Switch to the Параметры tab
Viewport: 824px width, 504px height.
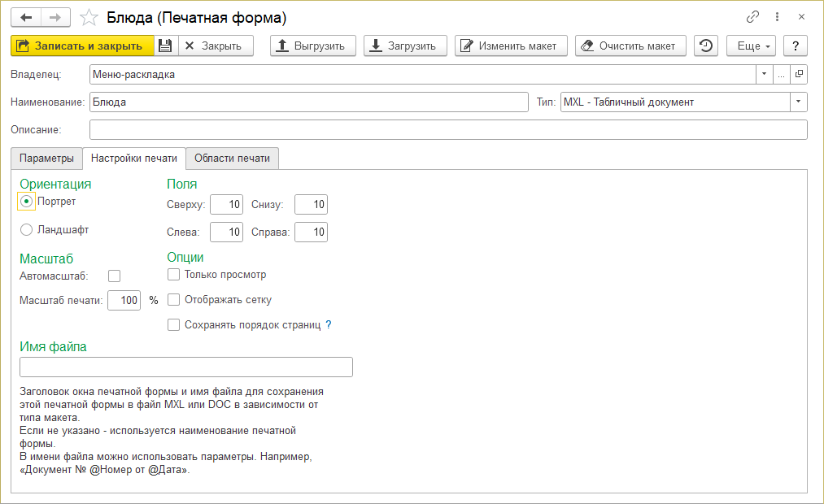(x=46, y=159)
